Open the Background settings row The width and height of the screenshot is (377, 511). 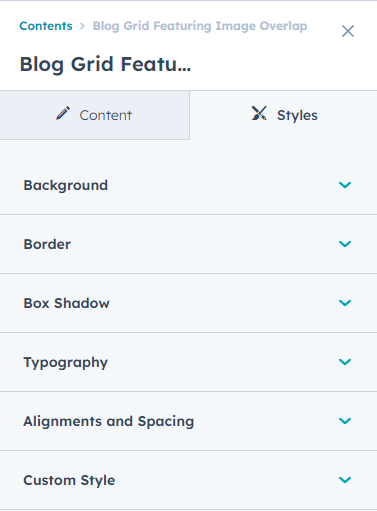point(188,185)
